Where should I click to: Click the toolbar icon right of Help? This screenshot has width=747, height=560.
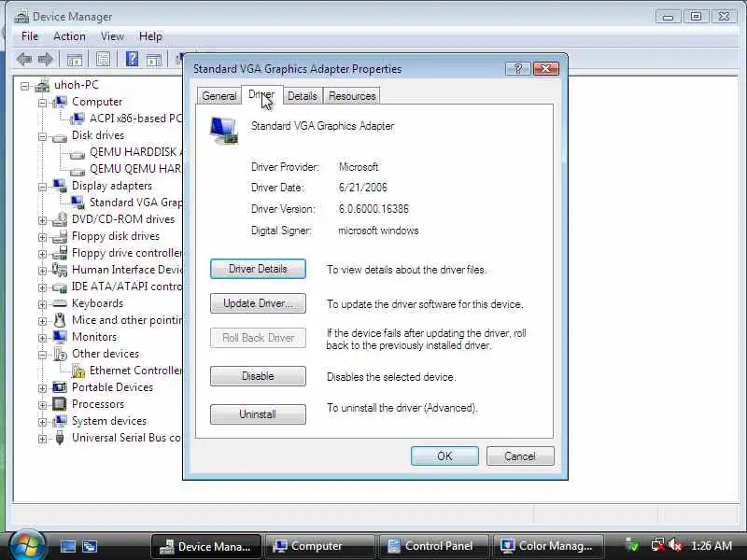[x=154, y=60]
